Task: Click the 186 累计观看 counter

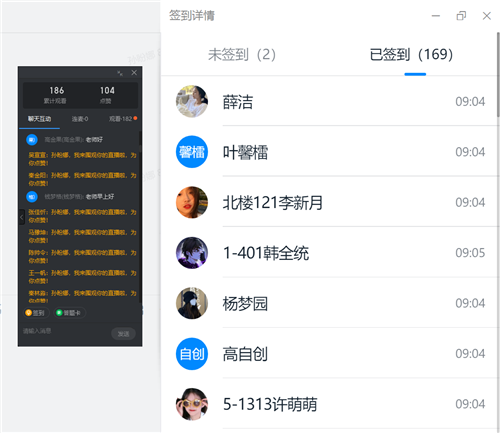Action: click(x=56, y=95)
